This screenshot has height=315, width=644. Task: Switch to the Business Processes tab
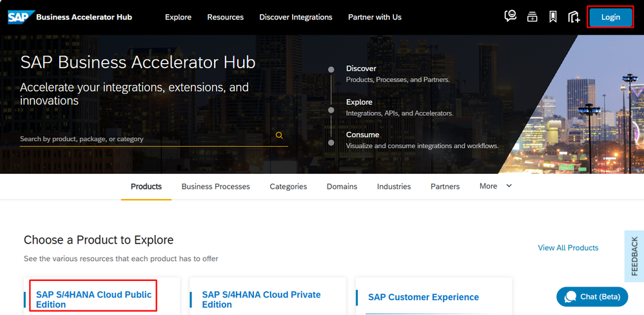point(215,187)
